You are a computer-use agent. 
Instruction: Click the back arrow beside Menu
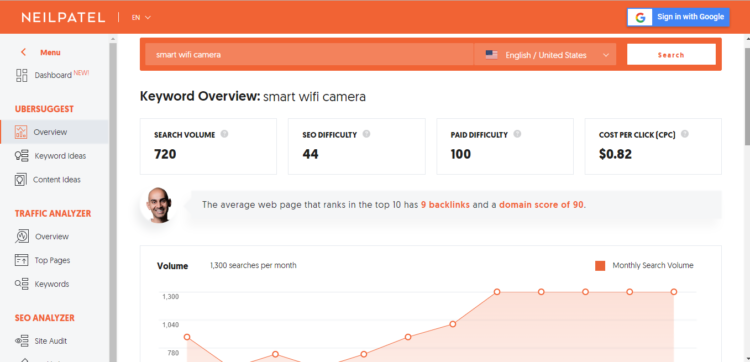pos(23,52)
